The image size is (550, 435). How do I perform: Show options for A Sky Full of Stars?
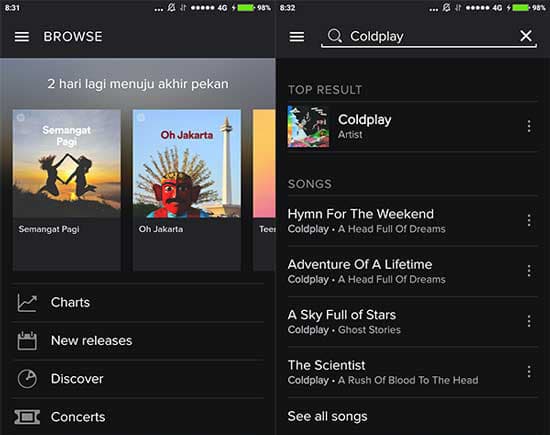coord(529,321)
